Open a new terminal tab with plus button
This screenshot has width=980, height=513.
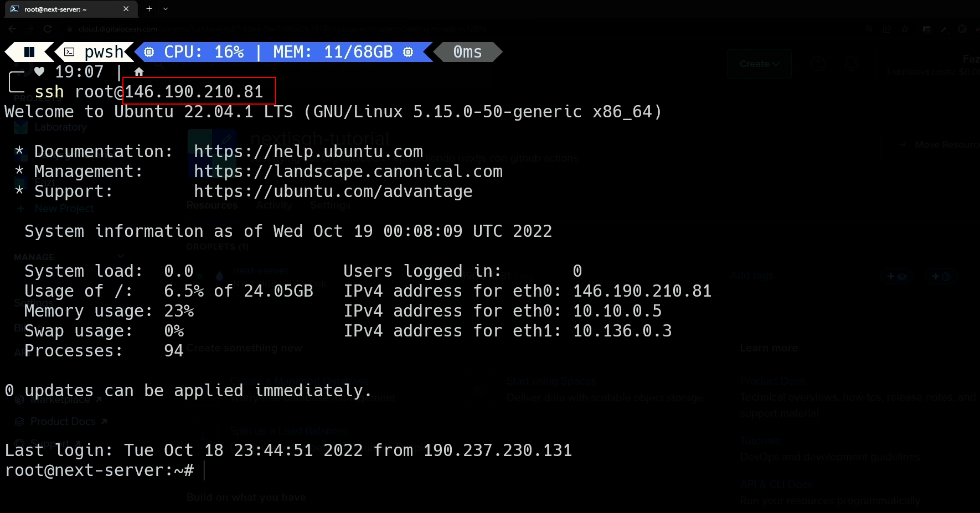click(149, 9)
